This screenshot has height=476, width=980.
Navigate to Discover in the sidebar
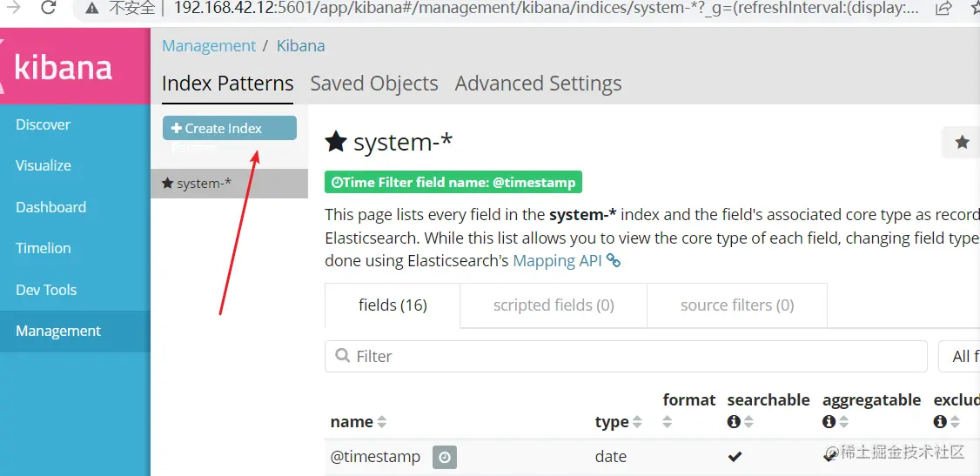click(x=44, y=124)
